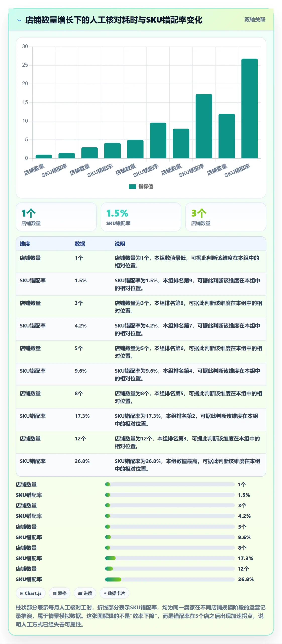Click the 数据卡片 tag chip

point(114,593)
